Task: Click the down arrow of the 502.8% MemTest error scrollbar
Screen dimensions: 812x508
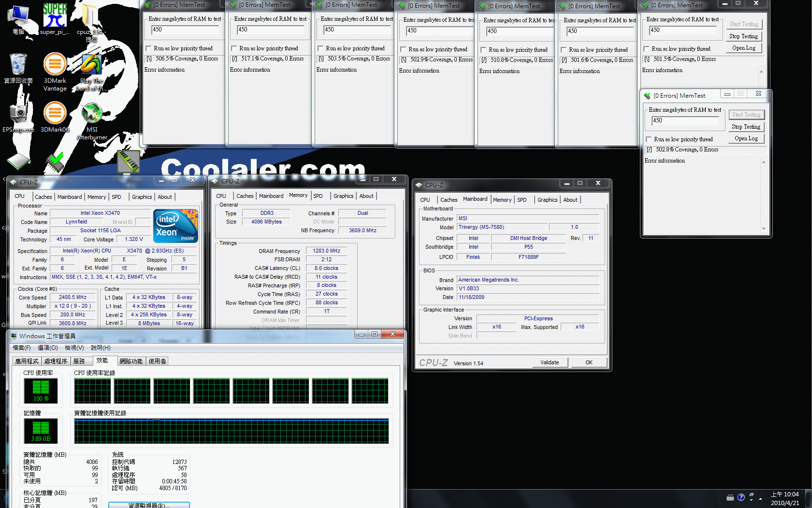Action: 764,229
